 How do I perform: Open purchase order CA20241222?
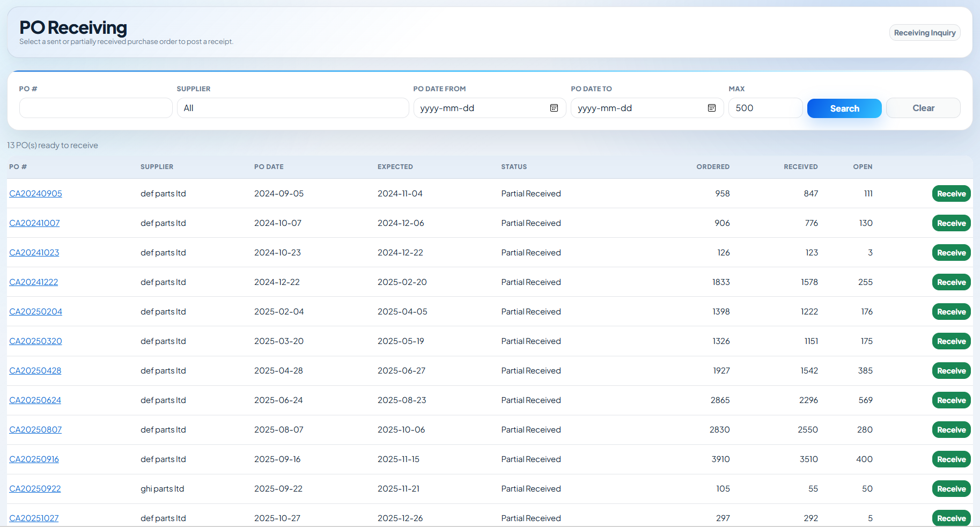[34, 282]
